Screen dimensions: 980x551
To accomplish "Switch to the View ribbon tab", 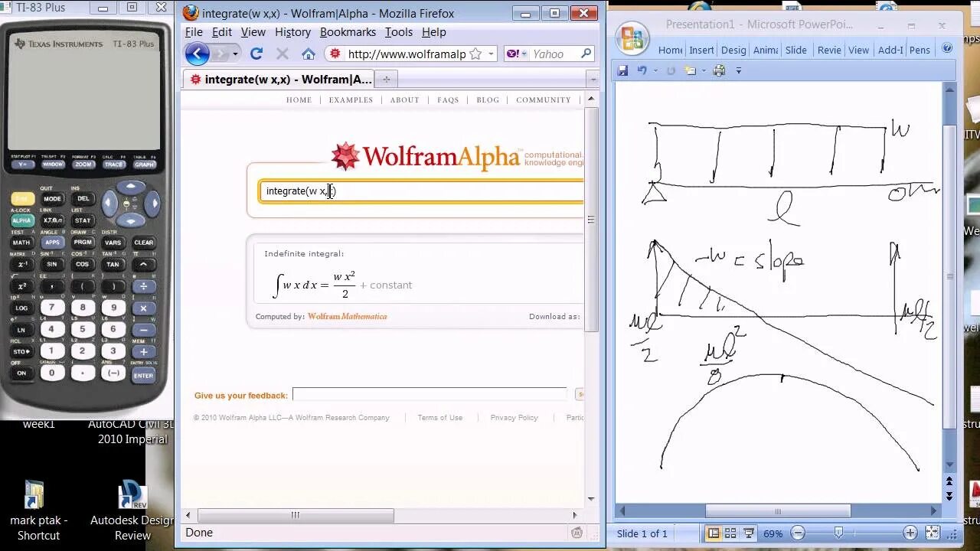I will (858, 50).
